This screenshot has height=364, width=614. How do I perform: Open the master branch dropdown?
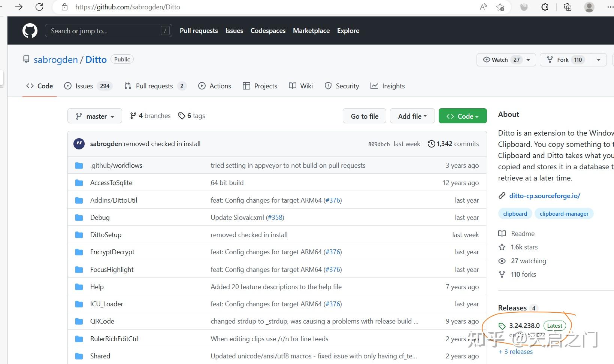95,116
